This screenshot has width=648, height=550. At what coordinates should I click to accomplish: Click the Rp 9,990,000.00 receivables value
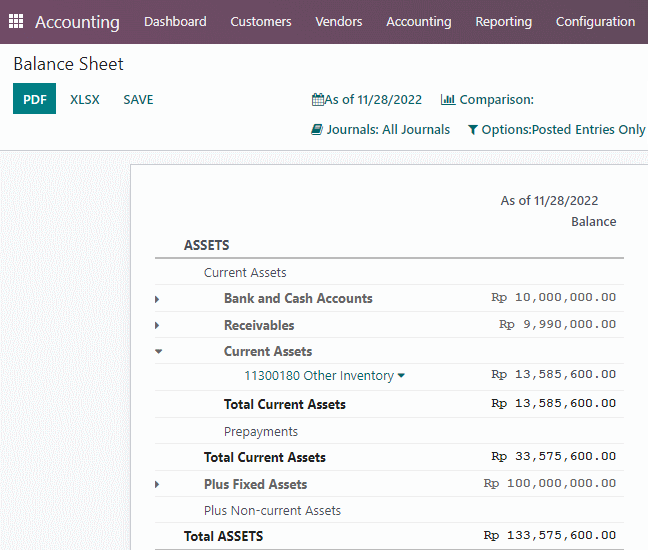point(557,324)
